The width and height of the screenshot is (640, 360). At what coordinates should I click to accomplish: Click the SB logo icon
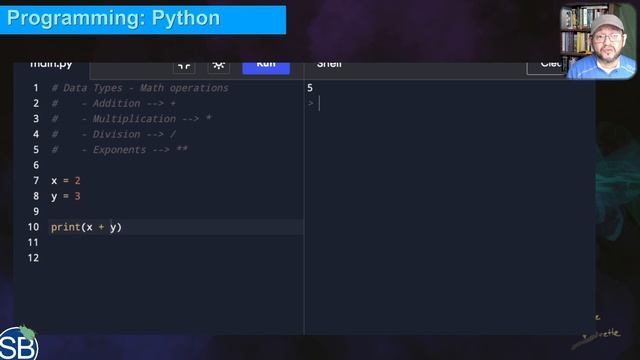pyautogui.click(x=18, y=344)
